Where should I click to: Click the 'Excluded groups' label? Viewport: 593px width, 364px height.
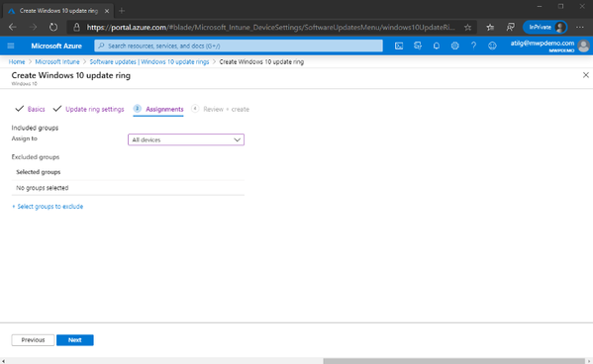pos(36,157)
